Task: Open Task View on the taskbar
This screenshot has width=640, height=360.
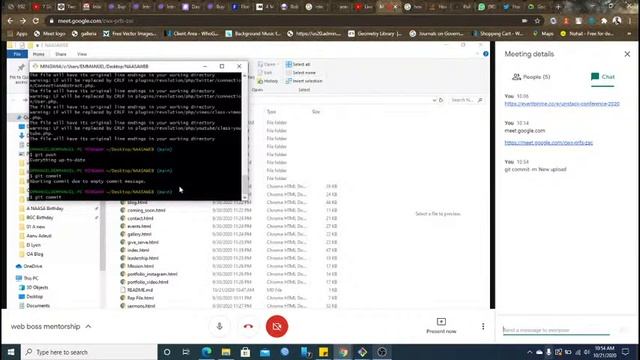Action: tap(186, 352)
